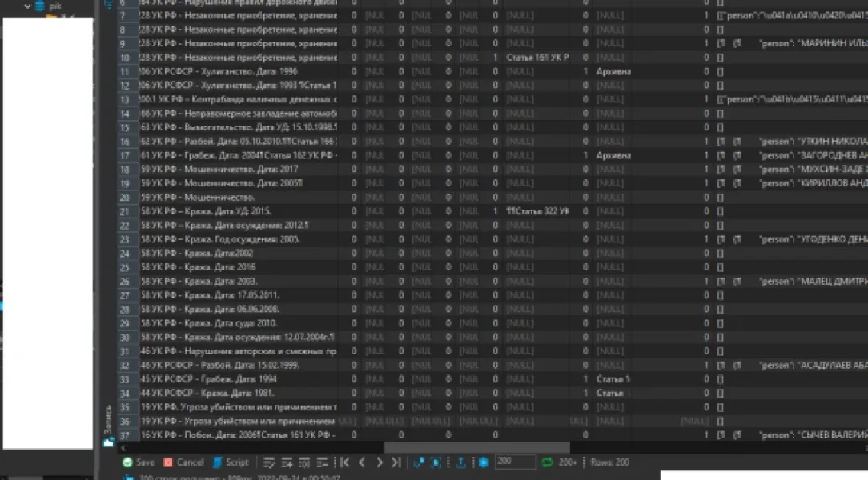The width and height of the screenshot is (868, 480).
Task: Cancel pending changes in result set
Action: point(184,462)
